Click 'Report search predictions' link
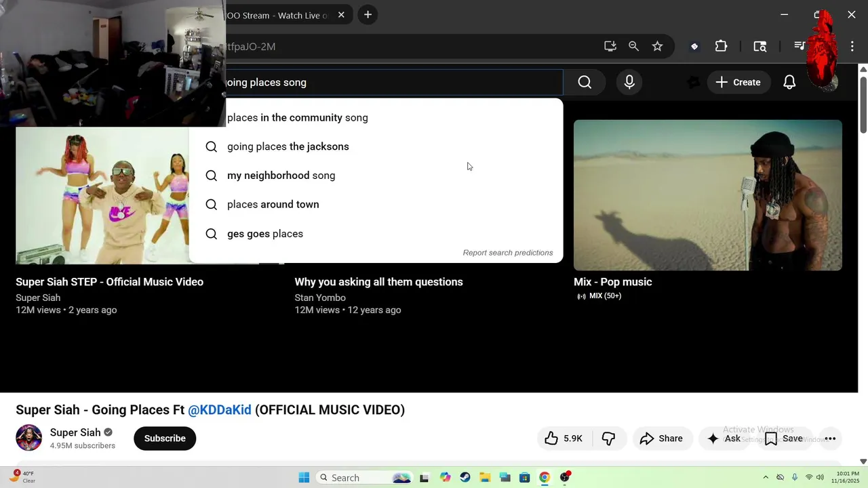 508,252
